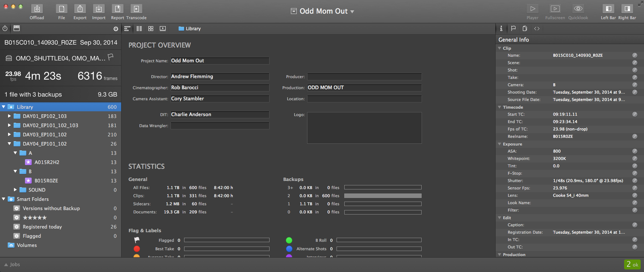The height and width of the screenshot is (272, 644).
Task: Edit the Lens value pencil icon
Action: coord(635,195)
